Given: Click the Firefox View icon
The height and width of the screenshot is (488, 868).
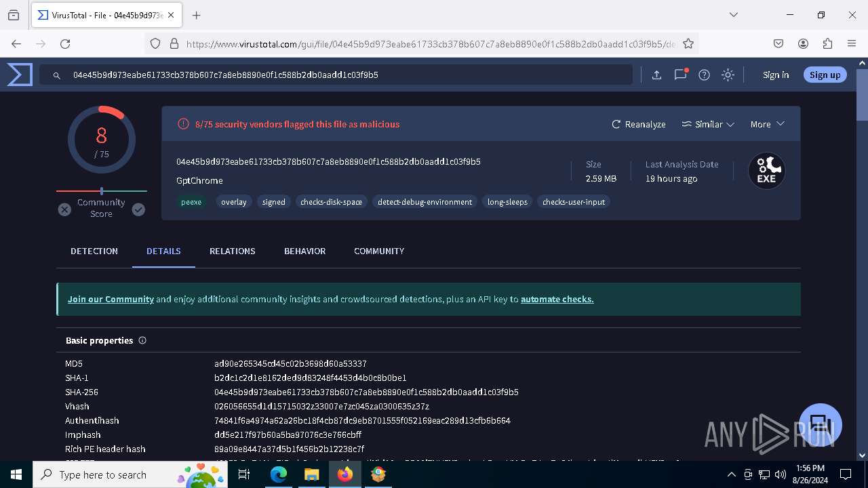Looking at the screenshot, I should 14,15.
